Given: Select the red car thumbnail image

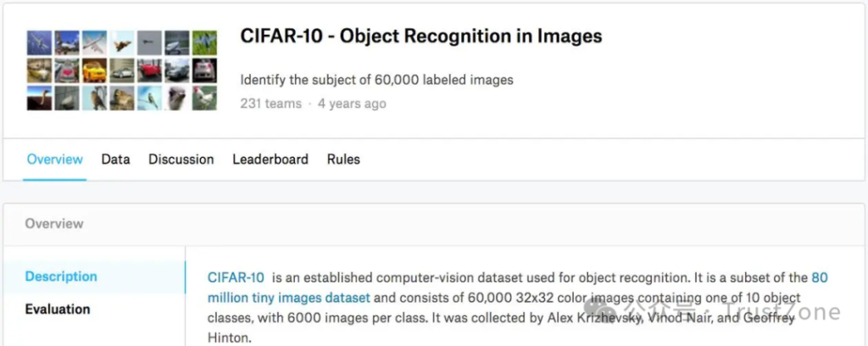Looking at the screenshot, I should [x=149, y=70].
